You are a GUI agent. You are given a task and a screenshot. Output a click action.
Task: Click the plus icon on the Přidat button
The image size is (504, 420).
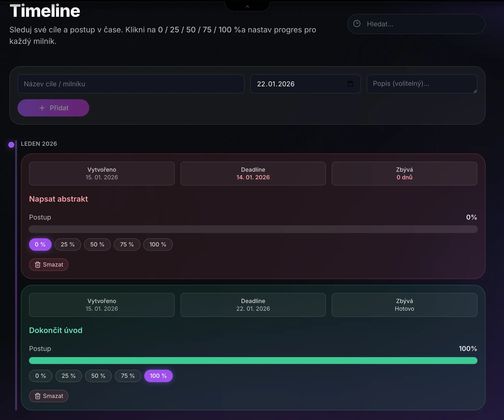(42, 108)
